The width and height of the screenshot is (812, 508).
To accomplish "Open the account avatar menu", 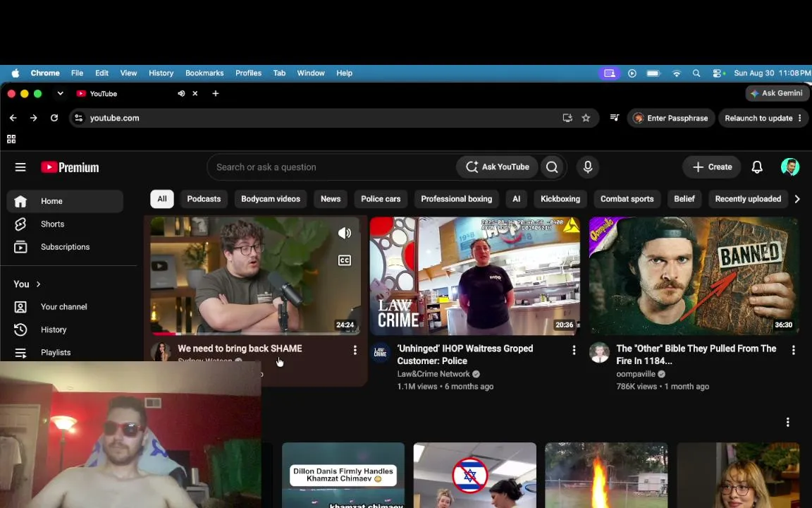I will point(789,167).
